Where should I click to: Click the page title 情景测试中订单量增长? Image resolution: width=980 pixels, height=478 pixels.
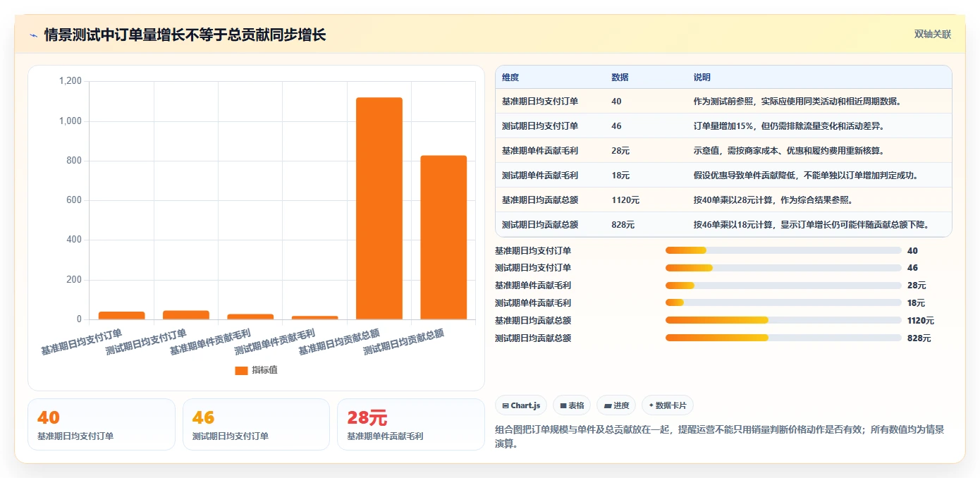pyautogui.click(x=185, y=35)
